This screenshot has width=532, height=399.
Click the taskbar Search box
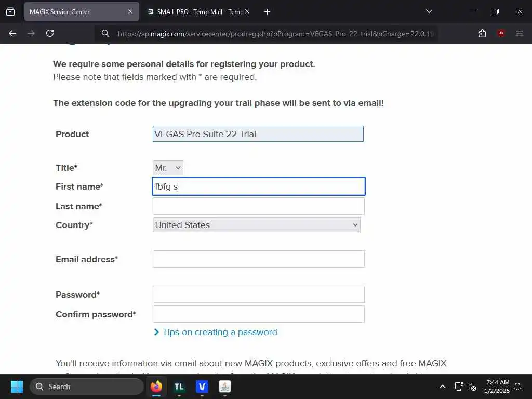(87, 387)
